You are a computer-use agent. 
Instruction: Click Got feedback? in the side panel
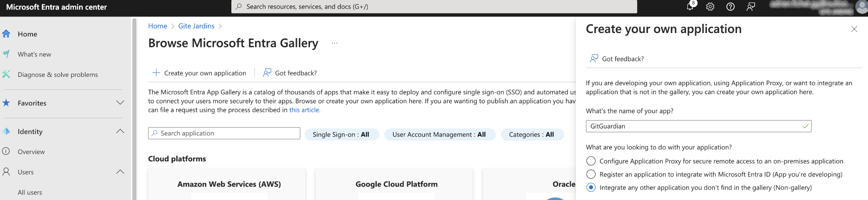(617, 59)
